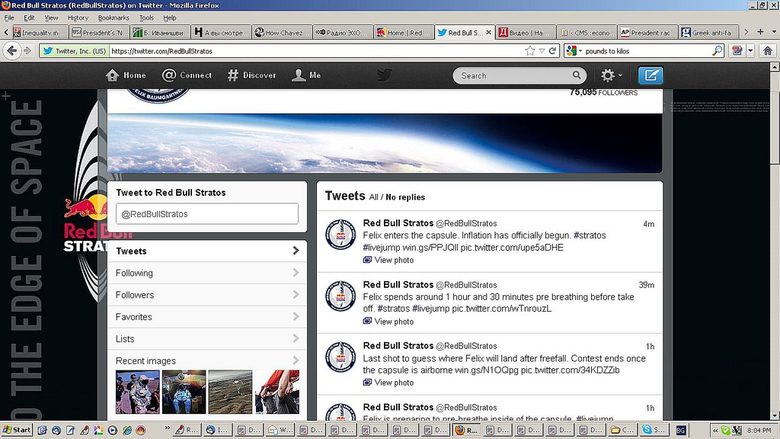
Task: Open the Connect @ icon
Action: [x=169, y=75]
